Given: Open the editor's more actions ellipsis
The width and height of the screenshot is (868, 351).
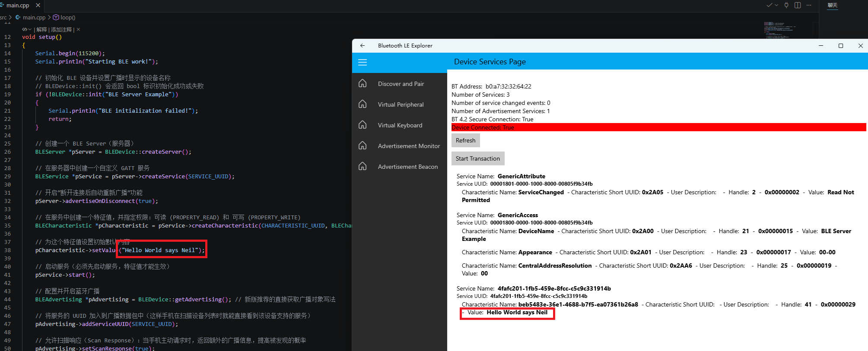Looking at the screenshot, I should click(x=809, y=5).
